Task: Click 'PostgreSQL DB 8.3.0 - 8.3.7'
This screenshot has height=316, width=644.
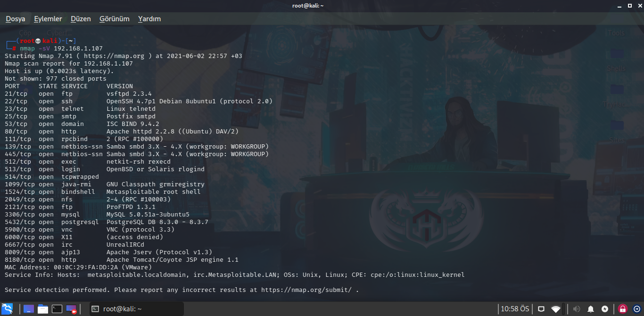Action: coord(157,222)
